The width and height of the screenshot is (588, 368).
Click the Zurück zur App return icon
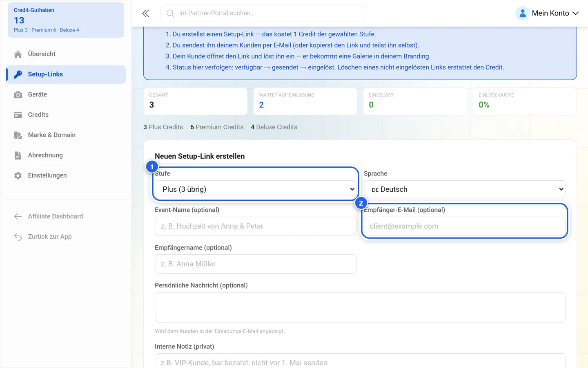click(x=18, y=237)
